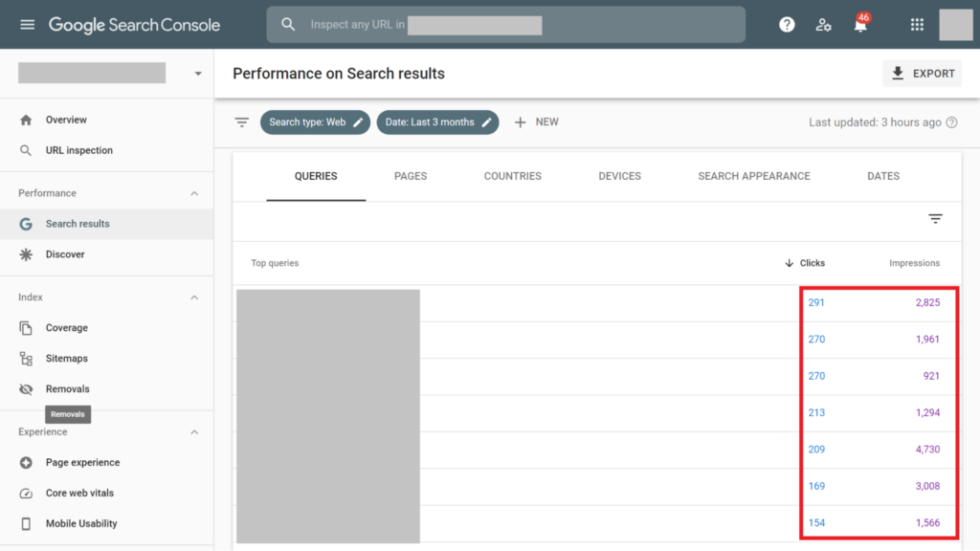The width and height of the screenshot is (980, 551).
Task: Click the 3,008 impressions value
Action: coord(927,486)
